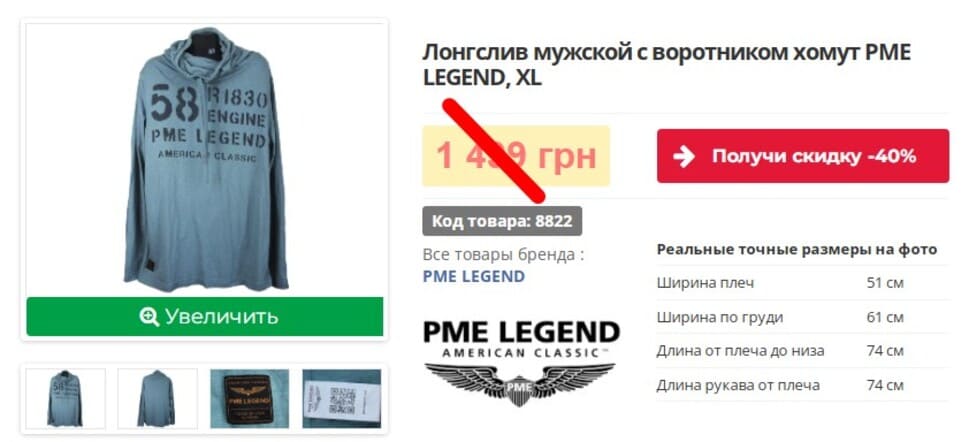Click the 1 499 грн price box
The height and width of the screenshot is (442, 969).
pos(516,156)
